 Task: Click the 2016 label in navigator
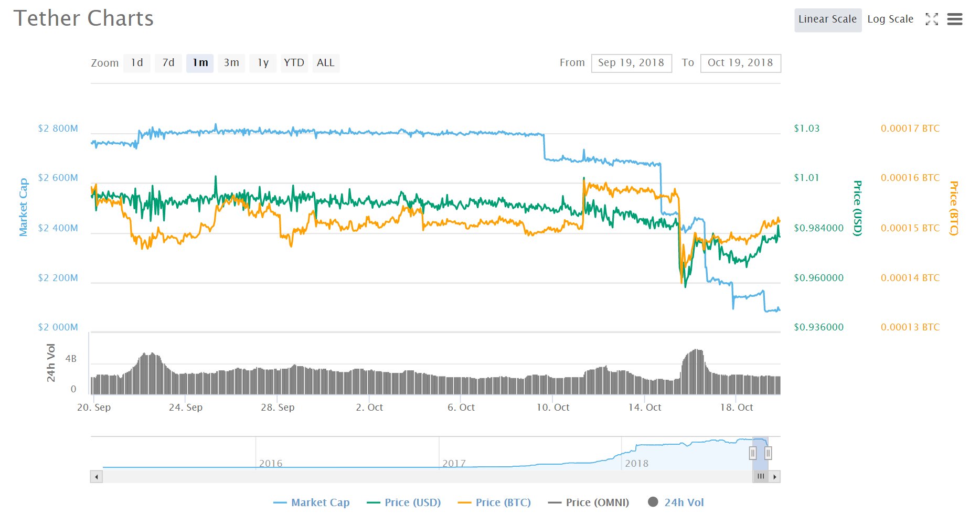[x=271, y=464]
